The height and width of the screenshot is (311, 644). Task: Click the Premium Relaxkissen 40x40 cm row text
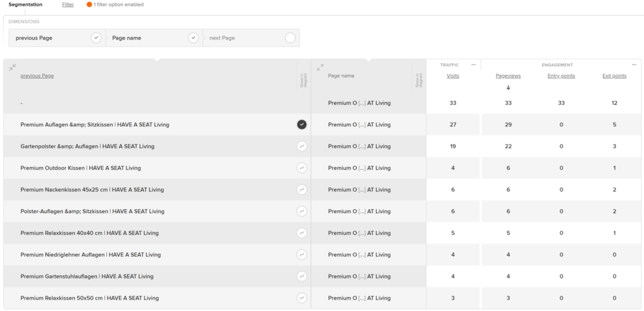tap(89, 233)
